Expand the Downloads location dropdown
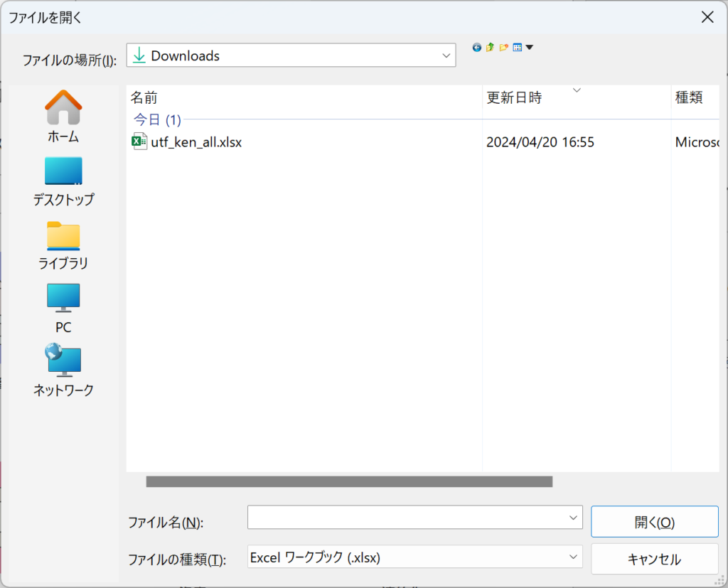This screenshot has height=588, width=728. (x=446, y=56)
